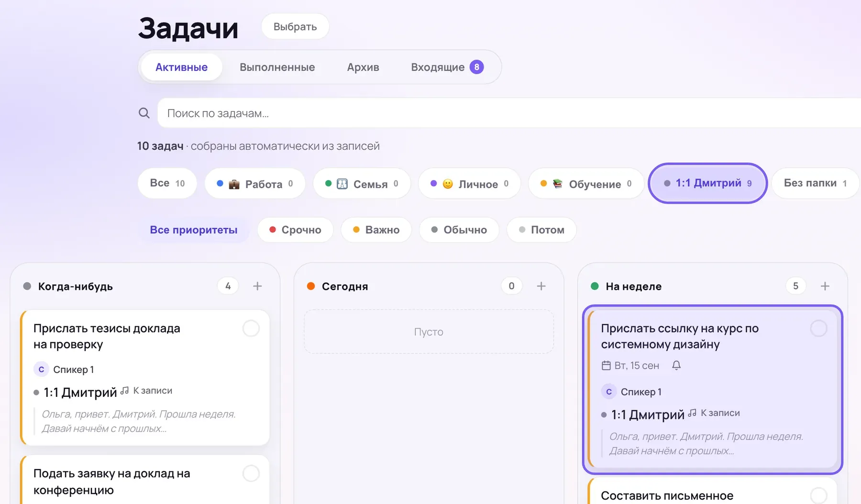Screen dimensions: 861x504
Task: Filter by Потом priority
Action: pyautogui.click(x=541, y=230)
